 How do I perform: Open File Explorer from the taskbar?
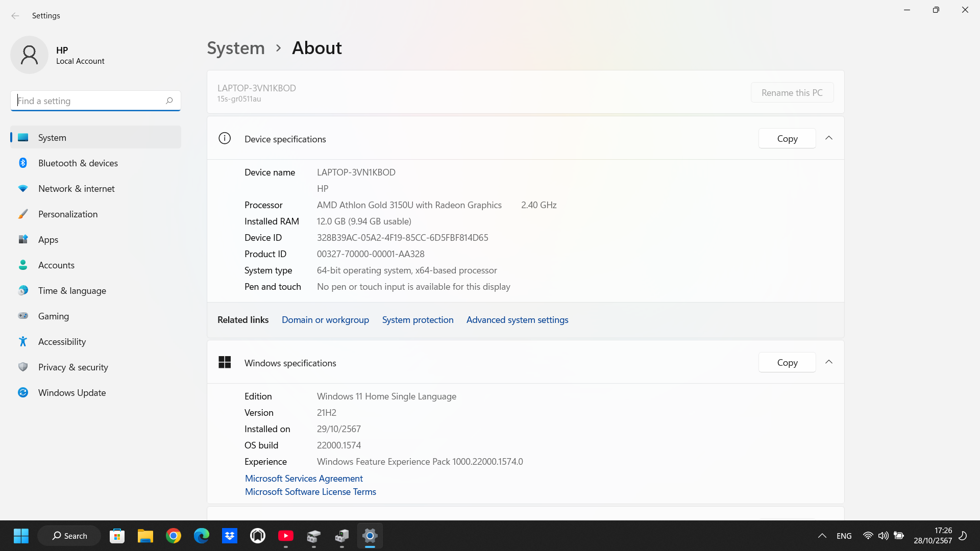pos(145,536)
